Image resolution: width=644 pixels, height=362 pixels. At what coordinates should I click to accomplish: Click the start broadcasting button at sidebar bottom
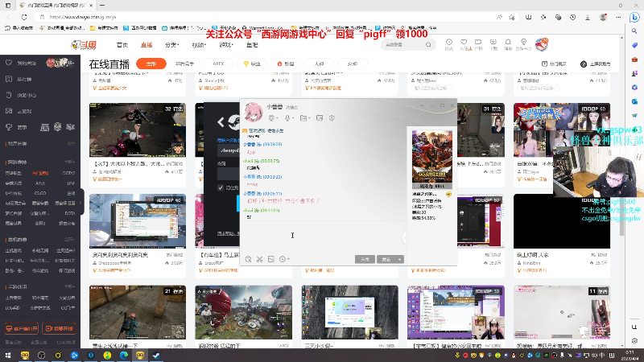tap(59, 328)
